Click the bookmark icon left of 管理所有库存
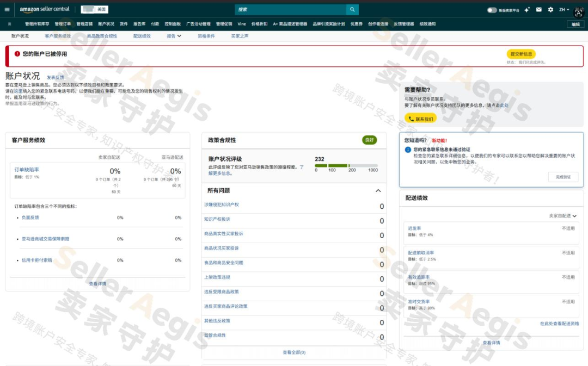Image resolution: width=588 pixels, height=366 pixels. [9, 24]
